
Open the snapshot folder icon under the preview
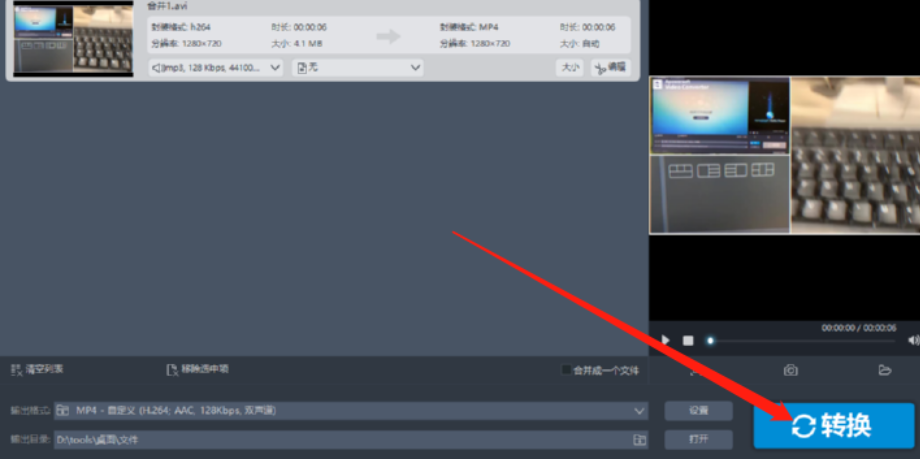tap(885, 370)
